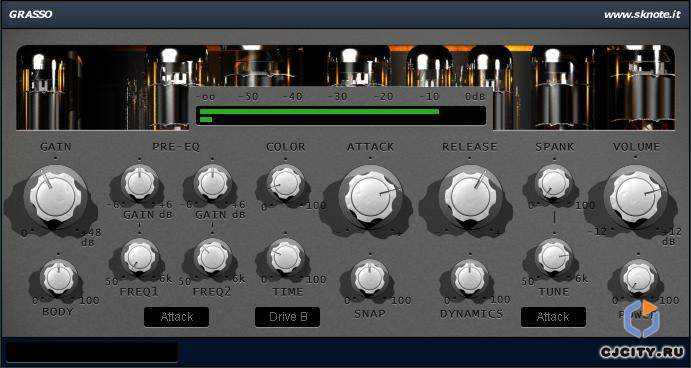The width and height of the screenshot is (691, 368).
Task: Open the Attack selector under PRE-EQ
Action: [x=176, y=317]
